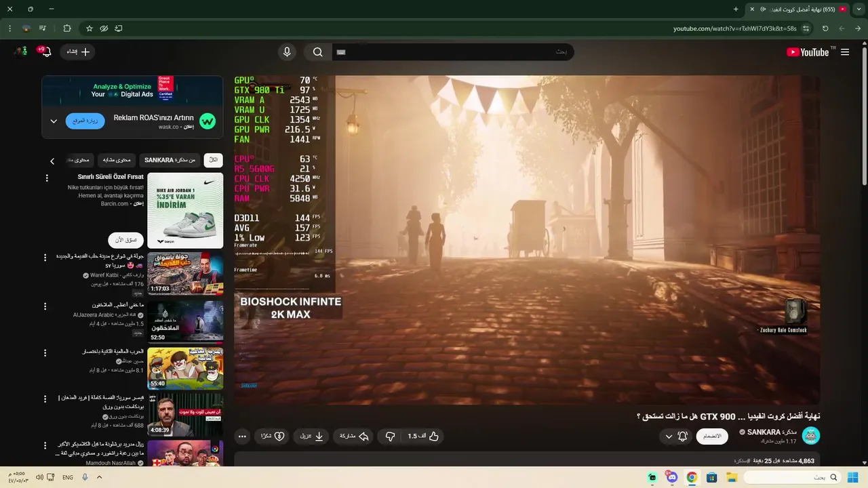Image resolution: width=868 pixels, height=488 pixels.
Task: Open options for Nike ad card
Action: [x=47, y=178]
